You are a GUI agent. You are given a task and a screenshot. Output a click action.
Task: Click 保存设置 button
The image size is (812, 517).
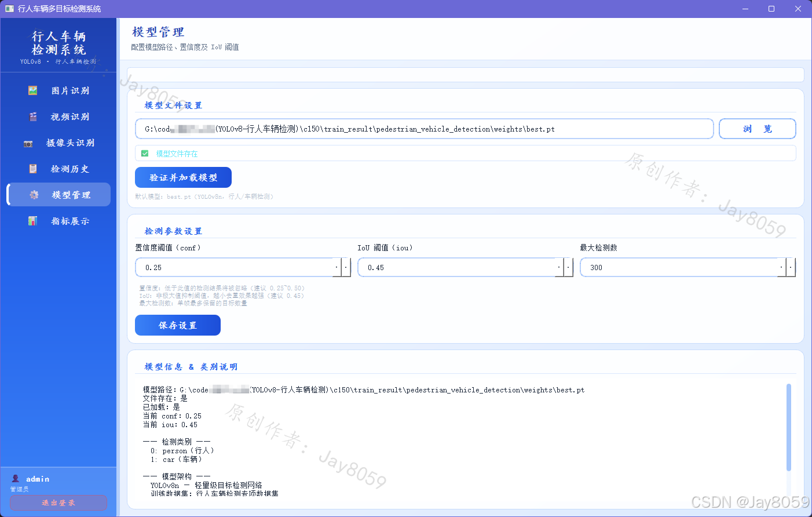coord(178,325)
